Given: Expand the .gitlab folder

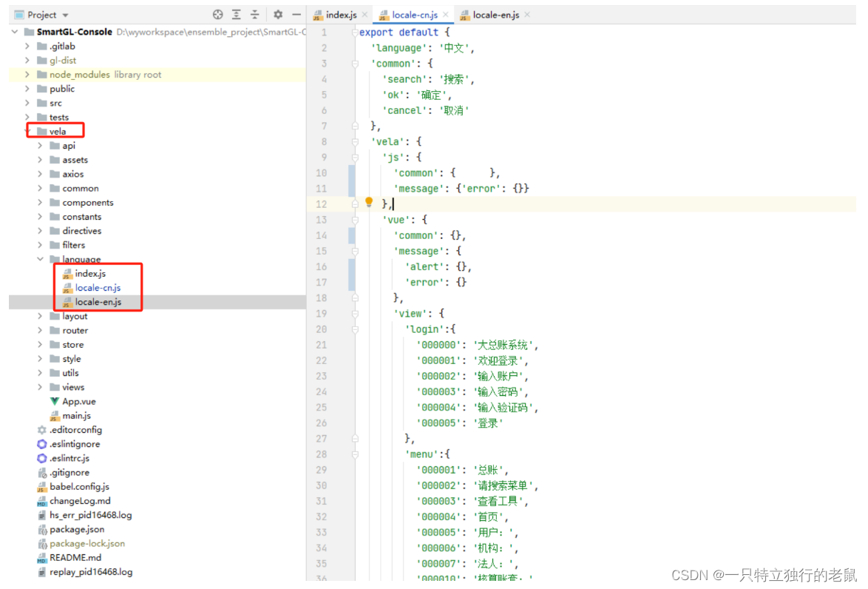Looking at the screenshot, I should (x=27, y=47).
